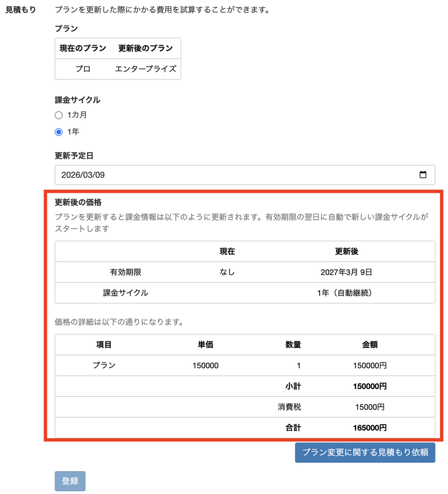Select the プロ plan cell
This screenshot has height=494, width=448.
[83, 69]
